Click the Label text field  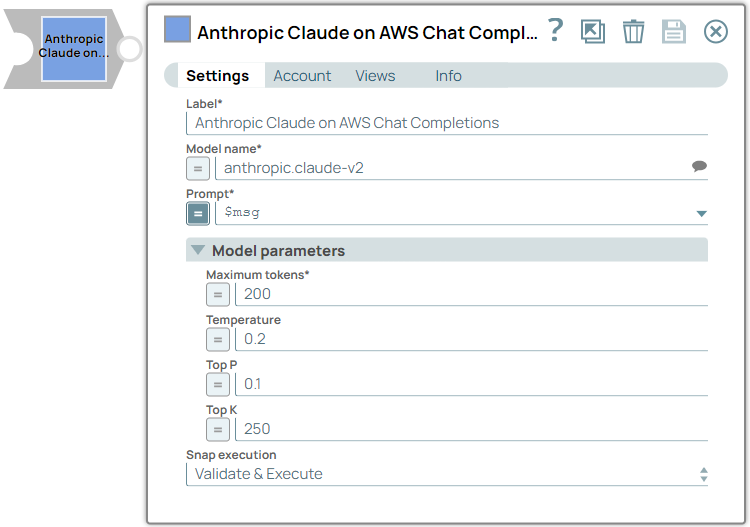click(447, 123)
